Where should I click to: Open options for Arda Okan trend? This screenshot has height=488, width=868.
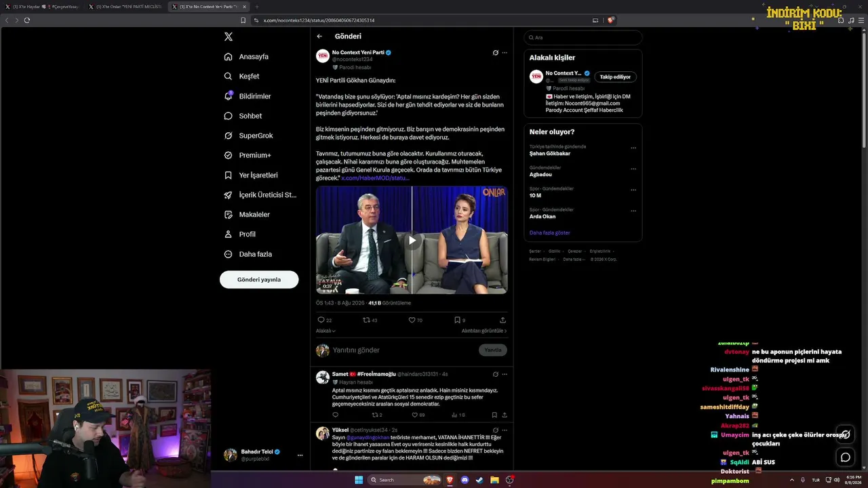[x=633, y=211]
